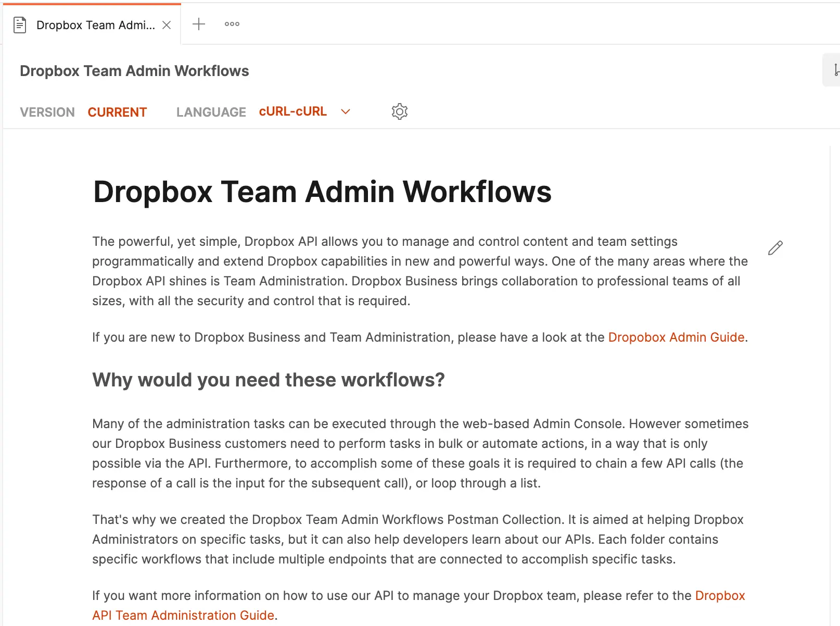Open the Dropbox API Team Administration Guide link
Viewport: 840px width, 626px height.
[x=418, y=605]
